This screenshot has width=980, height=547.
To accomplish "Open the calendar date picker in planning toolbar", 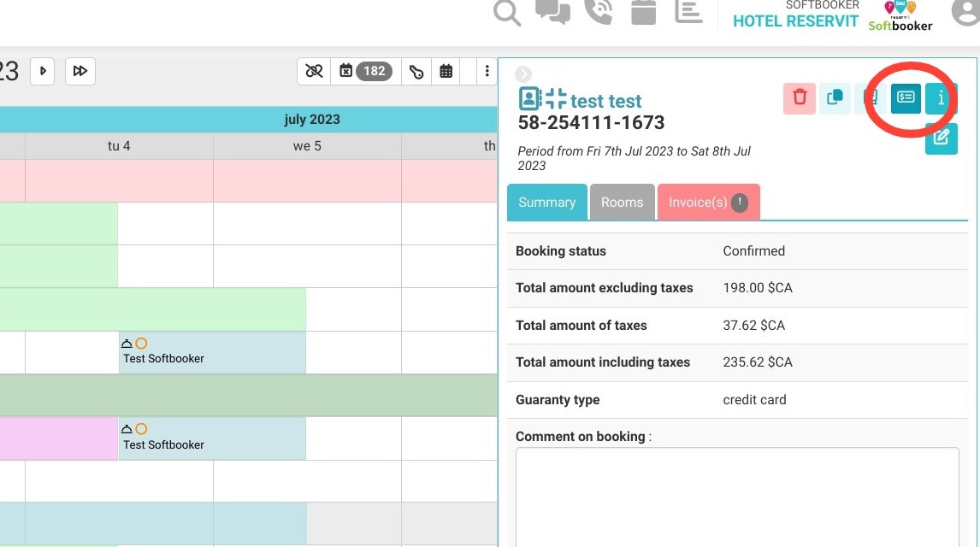I will 446,71.
